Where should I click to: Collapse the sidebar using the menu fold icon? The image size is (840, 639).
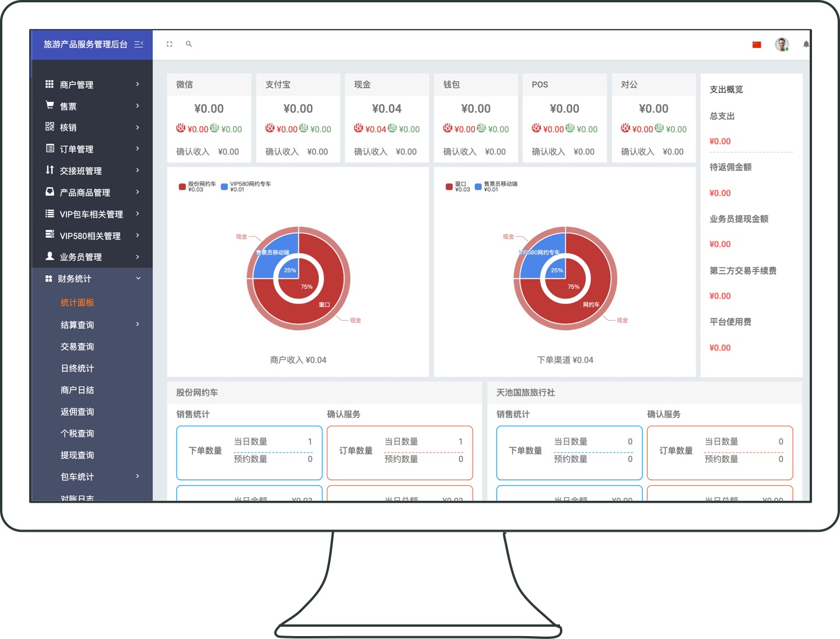click(139, 44)
